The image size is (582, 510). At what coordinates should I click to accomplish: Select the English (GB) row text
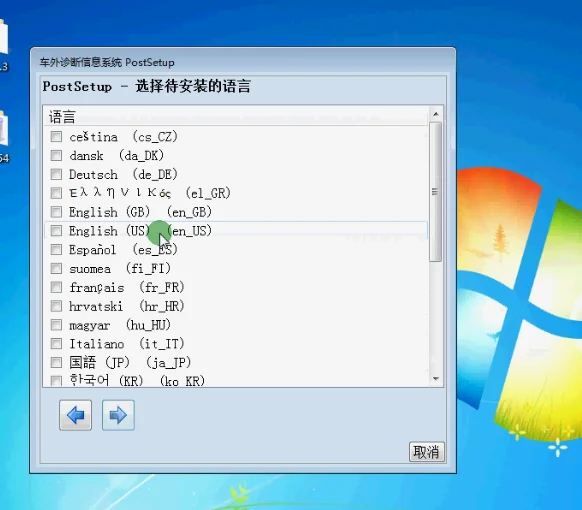pos(140,212)
